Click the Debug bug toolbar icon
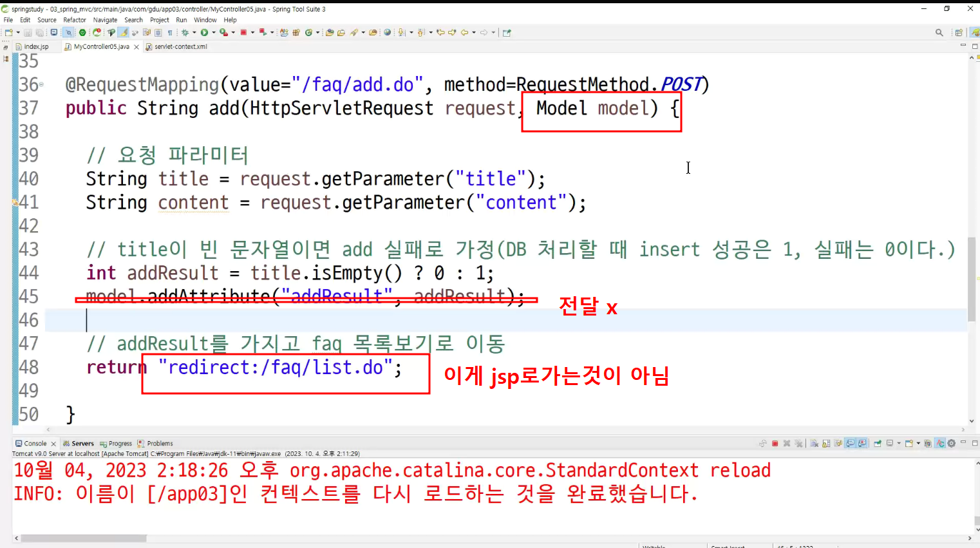 pos(184,32)
